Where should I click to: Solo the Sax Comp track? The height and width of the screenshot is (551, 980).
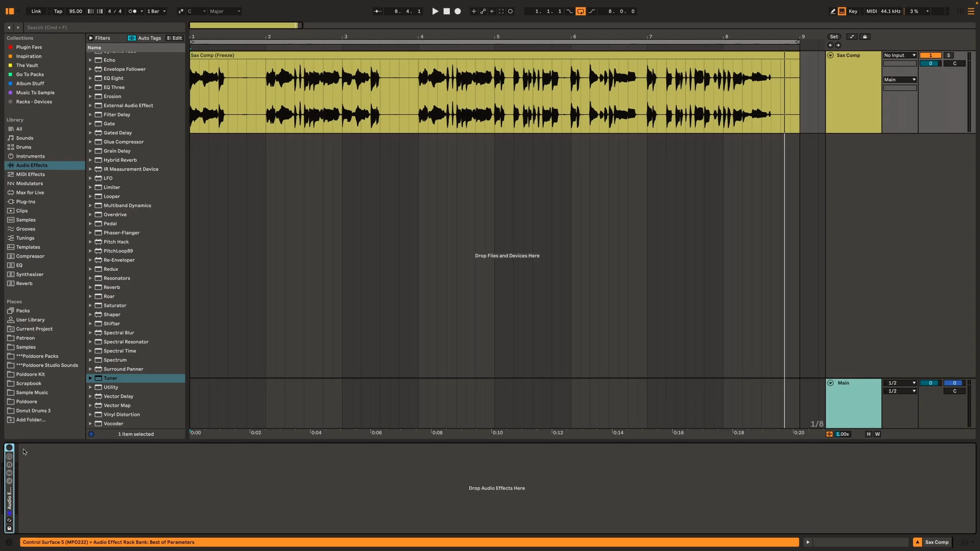[x=948, y=55]
